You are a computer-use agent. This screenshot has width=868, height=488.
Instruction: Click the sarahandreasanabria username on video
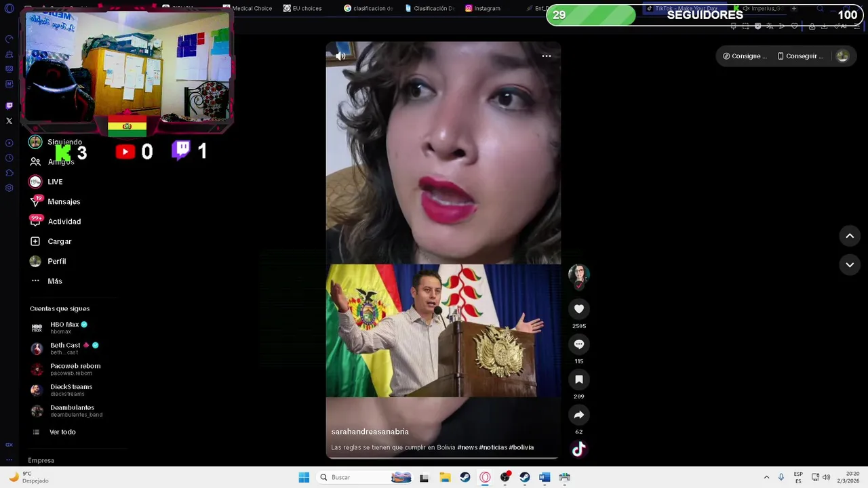tap(370, 432)
